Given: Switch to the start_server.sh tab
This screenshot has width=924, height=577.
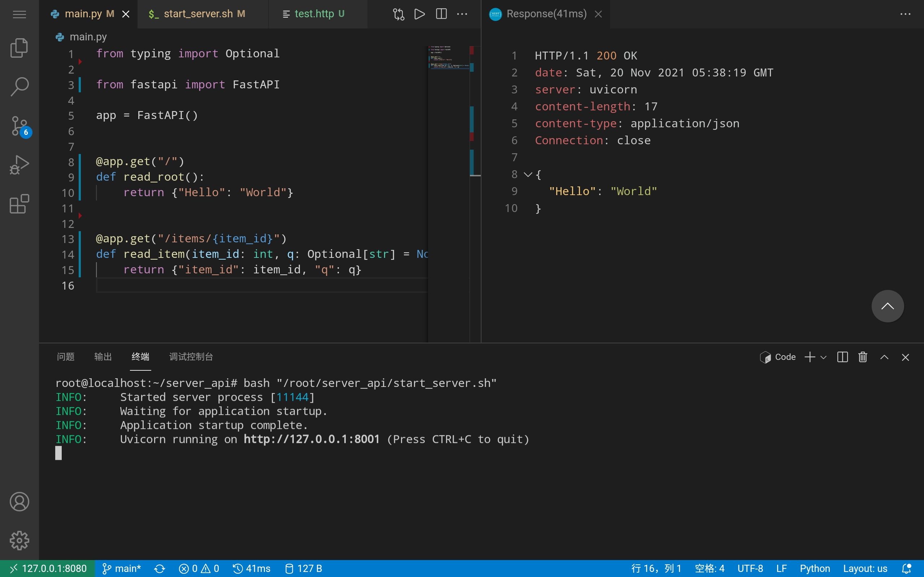Looking at the screenshot, I should (198, 14).
